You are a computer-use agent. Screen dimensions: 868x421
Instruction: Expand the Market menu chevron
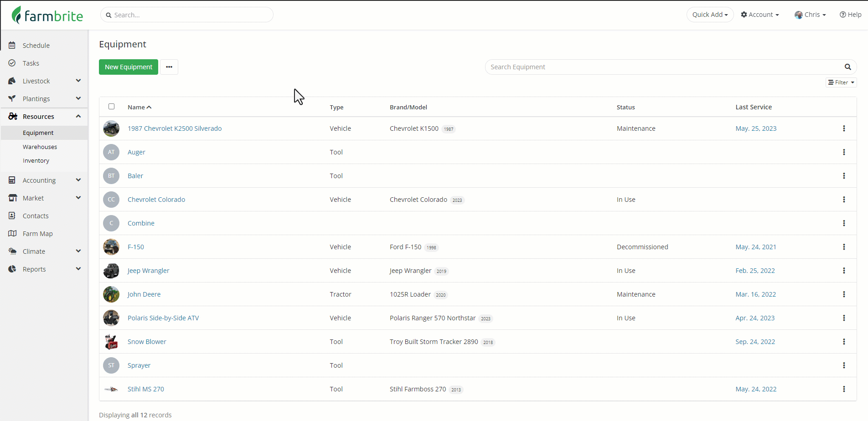(78, 198)
